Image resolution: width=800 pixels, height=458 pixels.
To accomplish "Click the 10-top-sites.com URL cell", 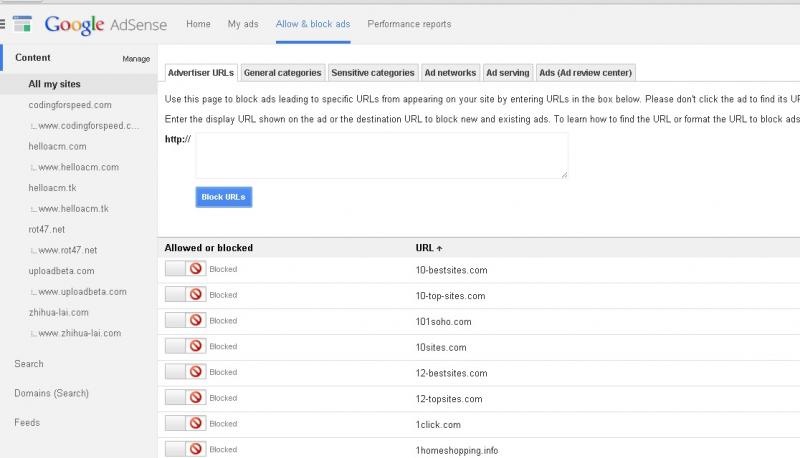I will [451, 296].
